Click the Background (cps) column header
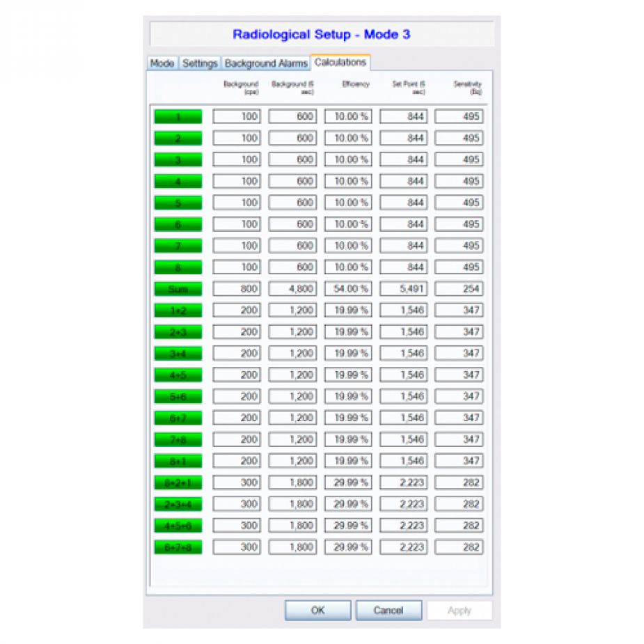This screenshot has width=644, height=644. click(x=241, y=88)
